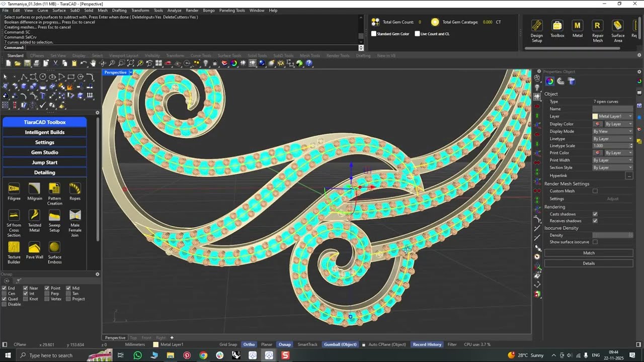Image resolution: width=644 pixels, height=362 pixels.
Task: Open the Surface Emboss tool
Action: (54, 253)
